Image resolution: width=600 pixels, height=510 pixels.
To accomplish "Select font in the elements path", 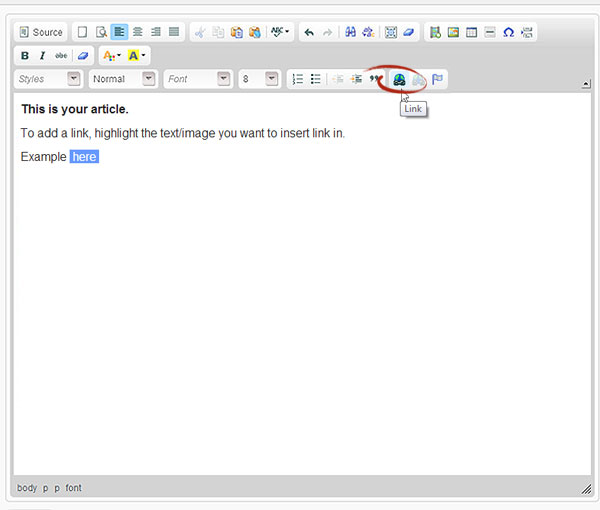I will click(x=73, y=488).
